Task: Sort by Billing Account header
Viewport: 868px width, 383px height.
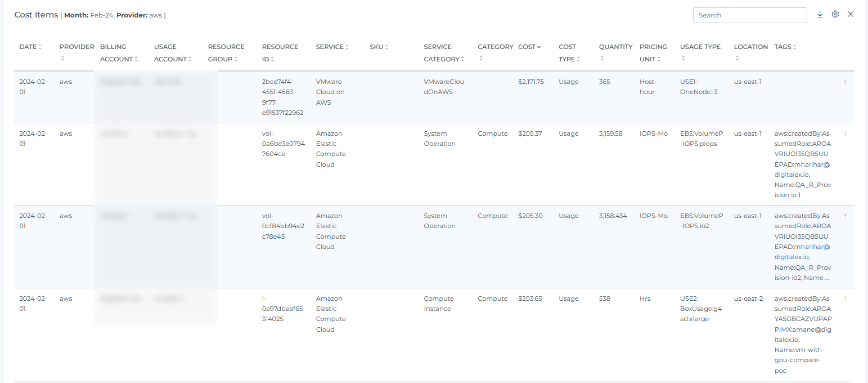Action: pyautogui.click(x=136, y=59)
